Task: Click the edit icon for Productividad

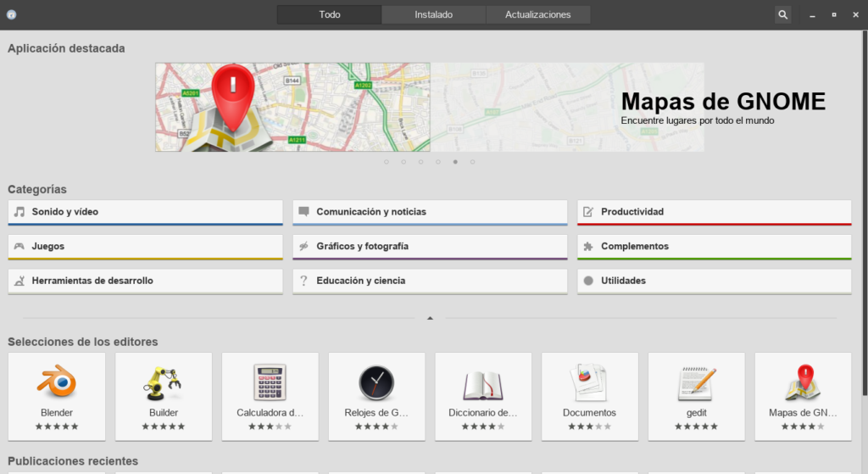Action: 588,211
